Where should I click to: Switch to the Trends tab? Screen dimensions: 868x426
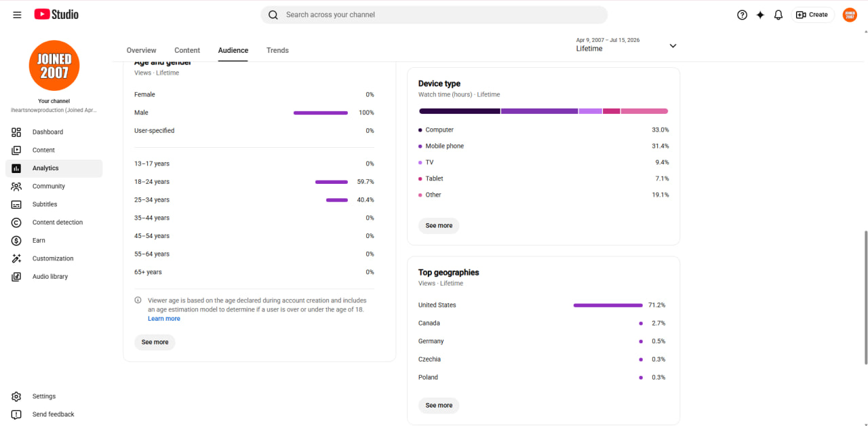point(277,50)
